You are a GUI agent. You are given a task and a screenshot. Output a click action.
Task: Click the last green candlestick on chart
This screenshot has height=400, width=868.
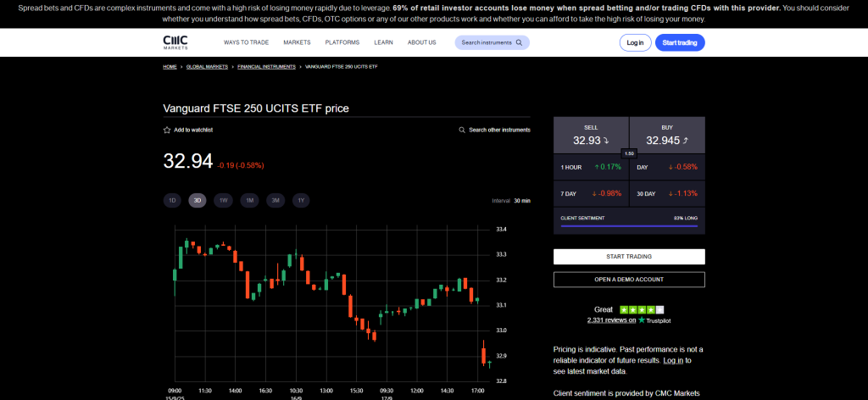tap(489, 364)
